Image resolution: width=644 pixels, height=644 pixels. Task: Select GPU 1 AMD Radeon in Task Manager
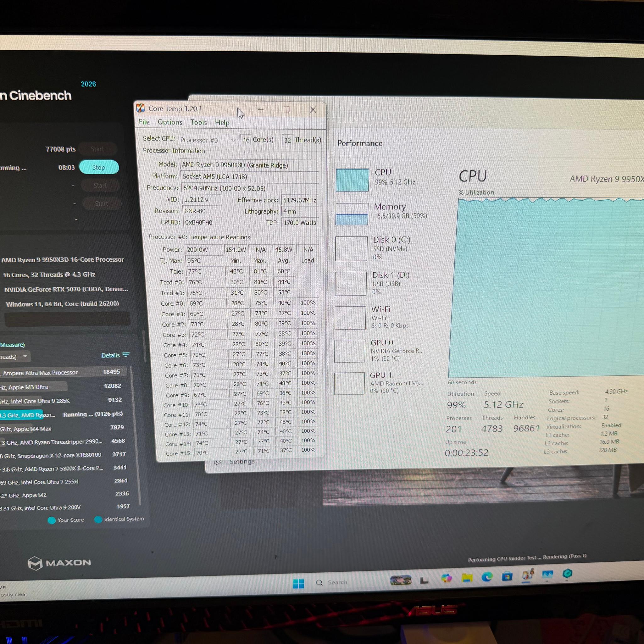[381, 383]
